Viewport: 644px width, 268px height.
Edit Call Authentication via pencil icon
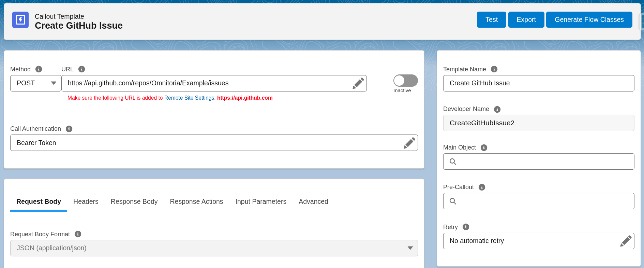click(x=409, y=143)
